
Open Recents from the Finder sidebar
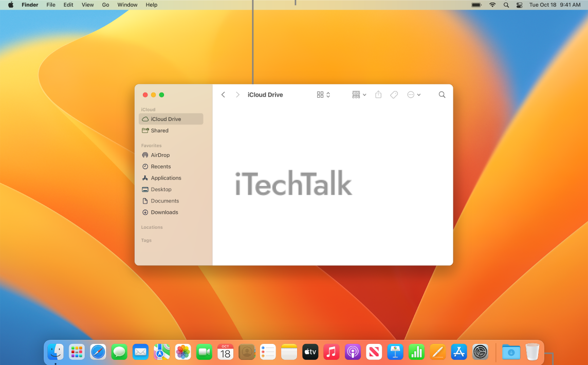[160, 166]
